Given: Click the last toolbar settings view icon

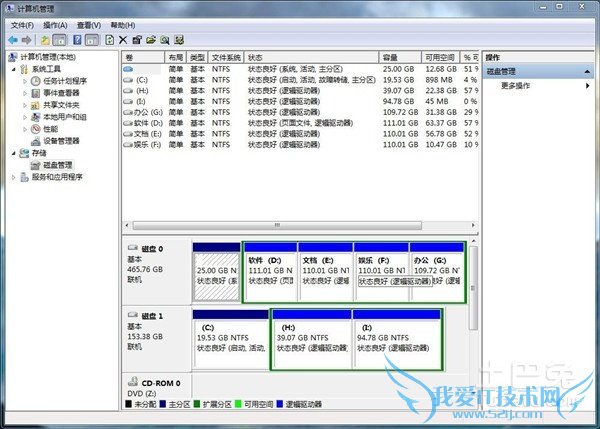Looking at the screenshot, I should [179, 40].
